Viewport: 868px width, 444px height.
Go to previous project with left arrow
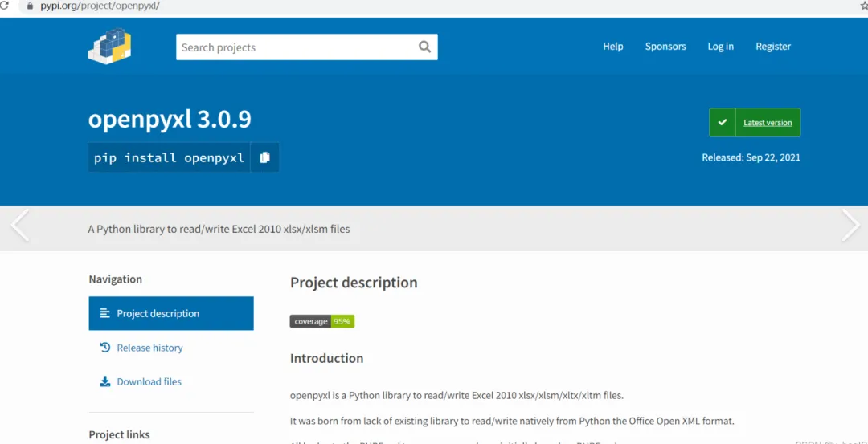[x=20, y=225]
